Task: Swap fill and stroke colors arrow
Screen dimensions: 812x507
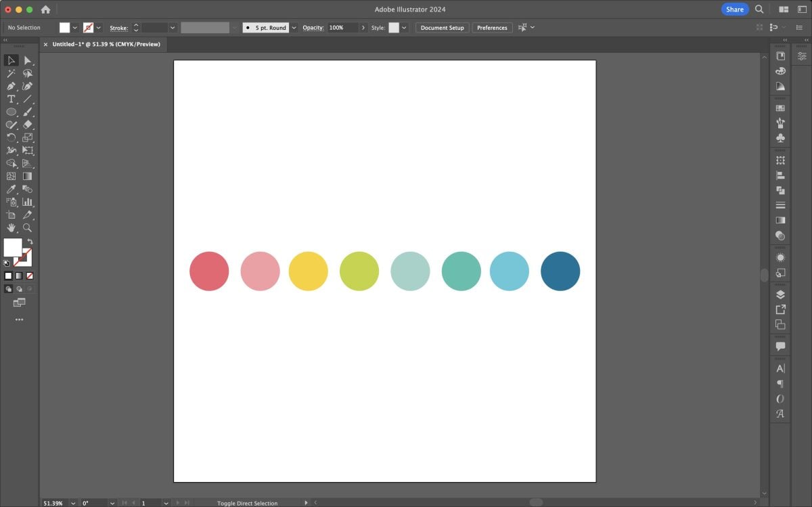Action: click(30, 242)
